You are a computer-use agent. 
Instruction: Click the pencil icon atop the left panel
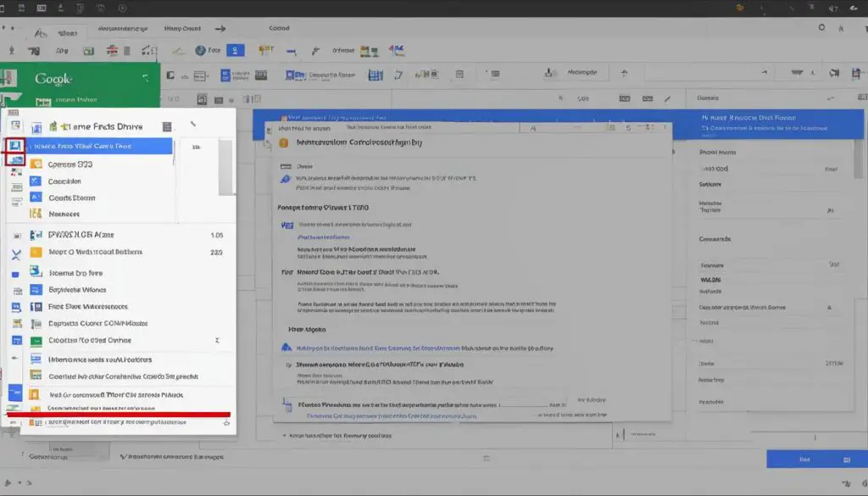(x=192, y=124)
